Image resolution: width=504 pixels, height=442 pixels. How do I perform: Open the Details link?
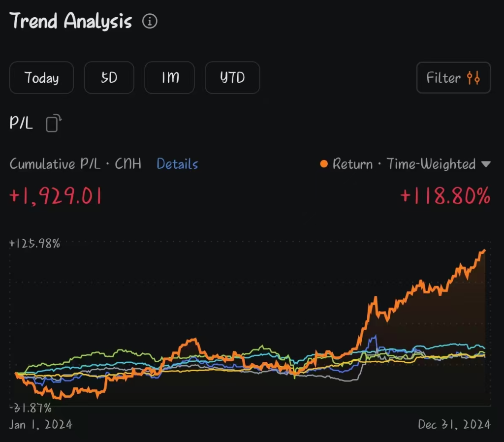point(177,164)
